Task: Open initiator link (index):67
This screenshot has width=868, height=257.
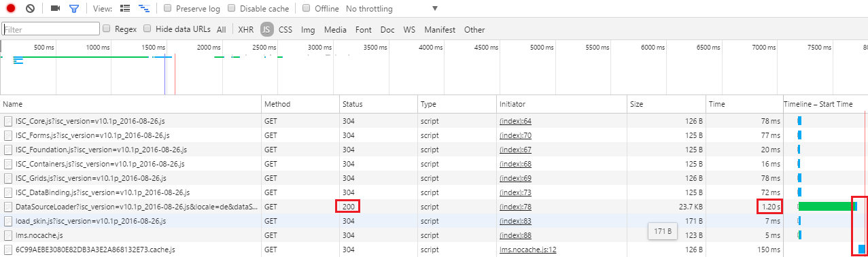Action: pos(515,150)
